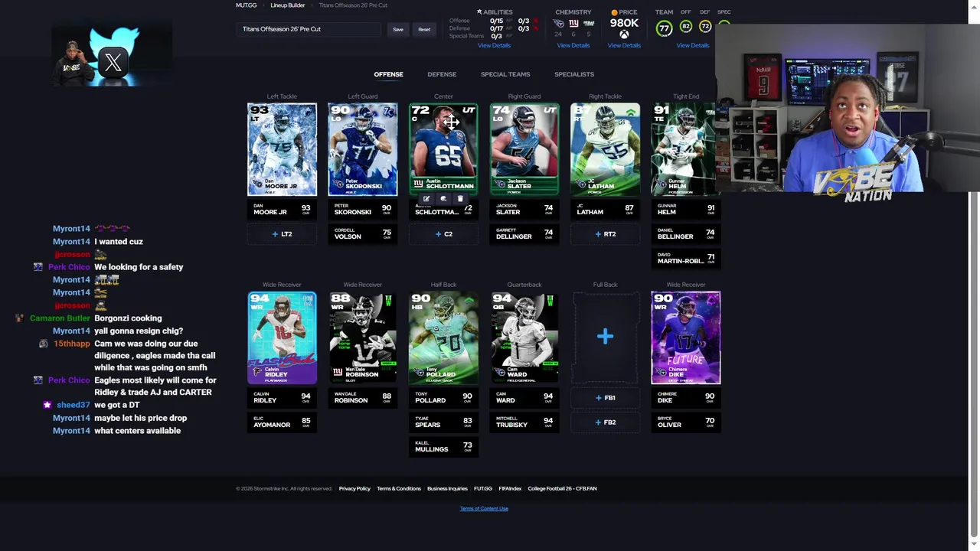Viewport: 980px width, 551px height.
Task: Add a backup center via C2 plus
Action: (x=443, y=234)
